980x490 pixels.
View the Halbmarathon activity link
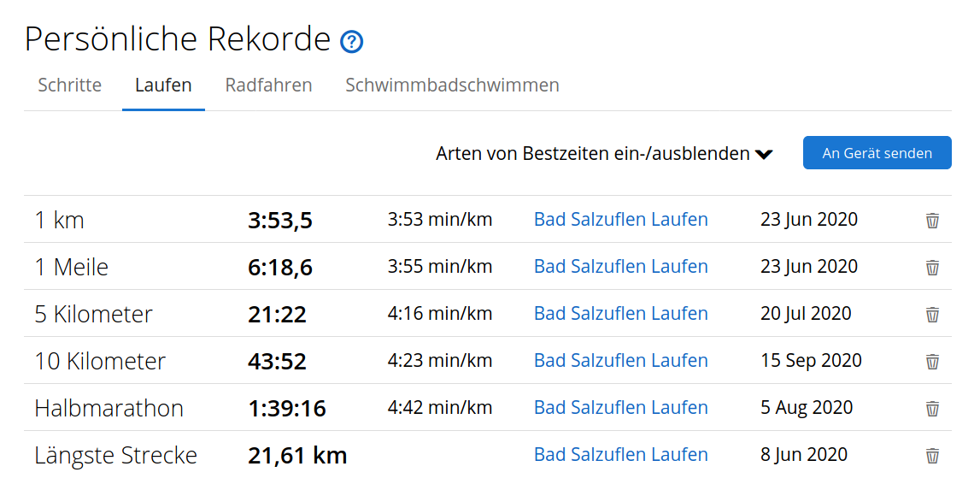click(620, 408)
